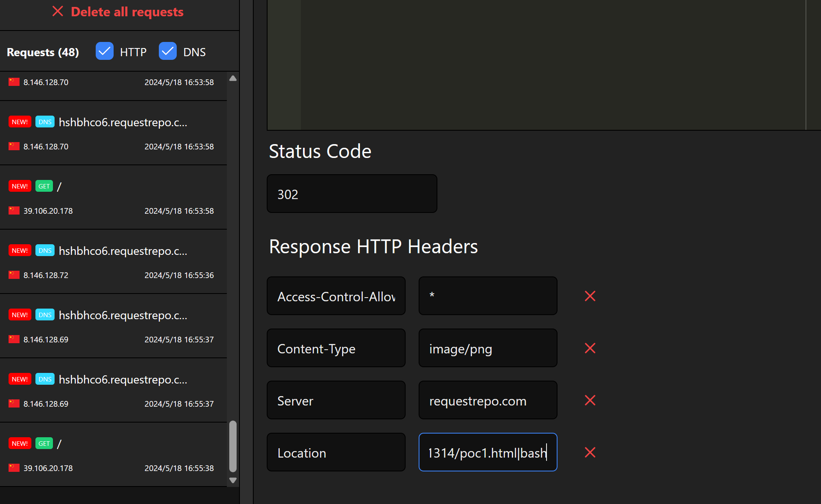Click the Requests (48) heading

point(43,52)
